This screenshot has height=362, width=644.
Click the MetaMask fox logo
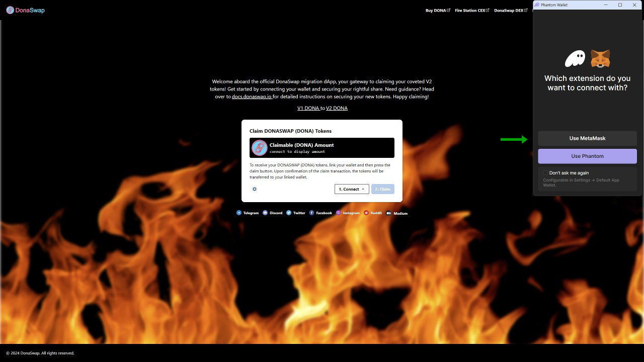(600, 59)
